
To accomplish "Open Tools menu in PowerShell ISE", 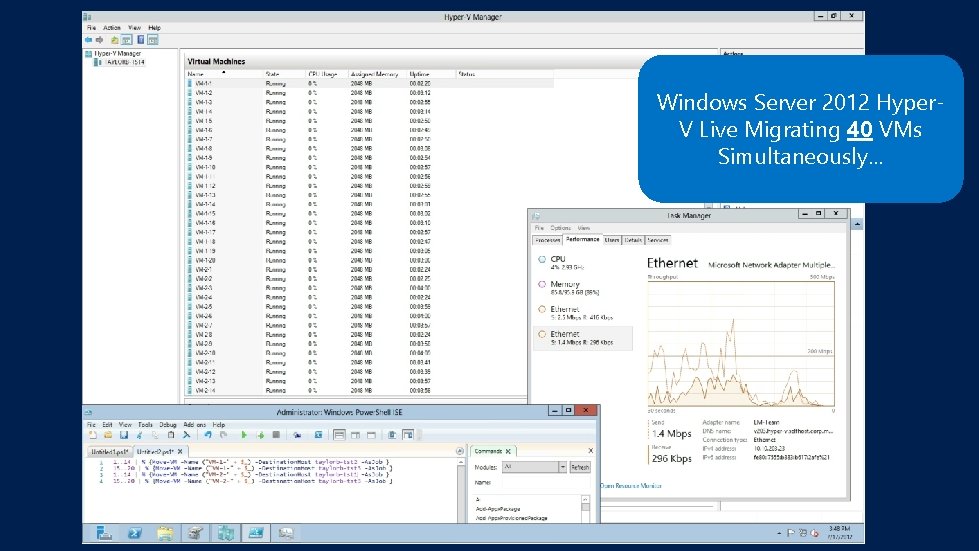I will tap(145, 424).
